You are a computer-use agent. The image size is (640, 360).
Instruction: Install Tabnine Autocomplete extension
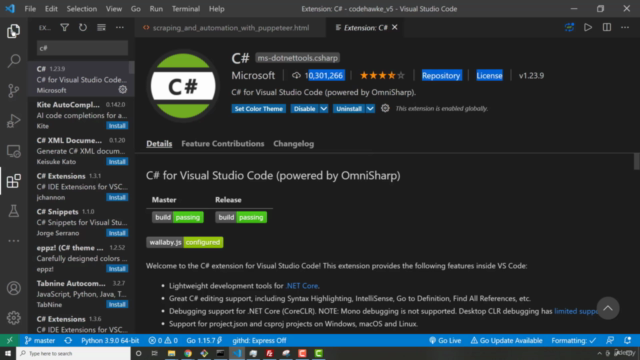(117, 304)
